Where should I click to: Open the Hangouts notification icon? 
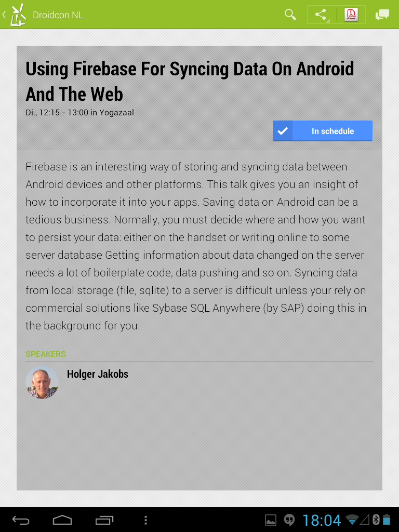tap(289, 520)
